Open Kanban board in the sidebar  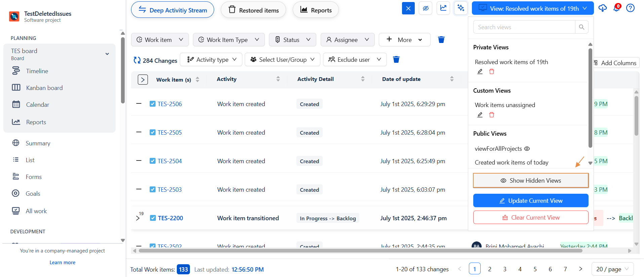click(x=44, y=88)
